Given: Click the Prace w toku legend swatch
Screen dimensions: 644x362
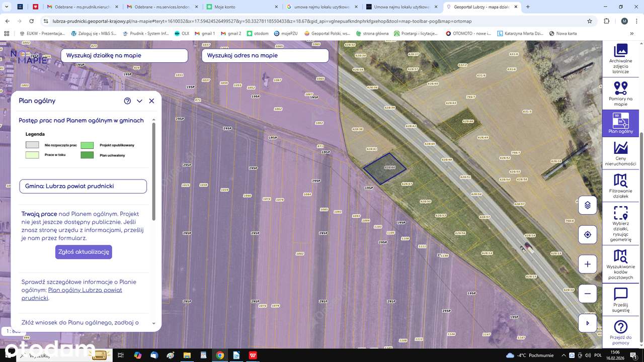Looking at the screenshot, I should click(32, 155).
